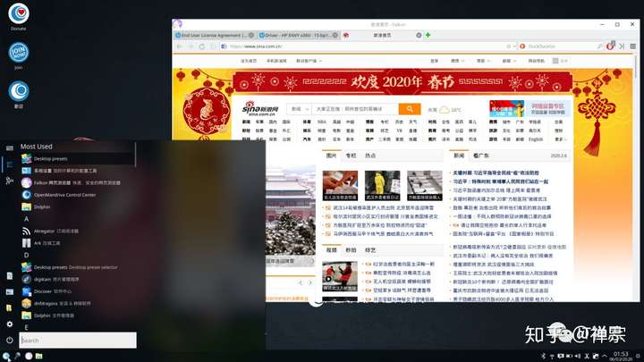Click the clipboard scissors tray icon
Screen dimensions: 644x362
[587, 356]
